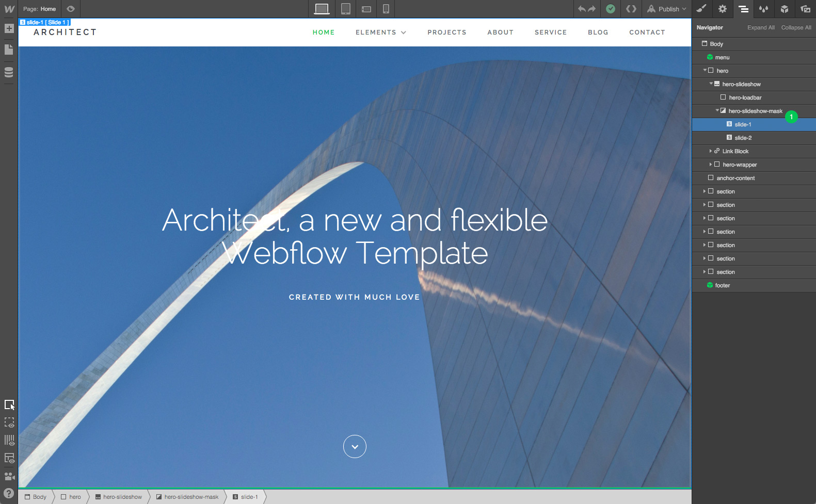
Task: Click Expand All in Navigator
Action: tap(761, 28)
